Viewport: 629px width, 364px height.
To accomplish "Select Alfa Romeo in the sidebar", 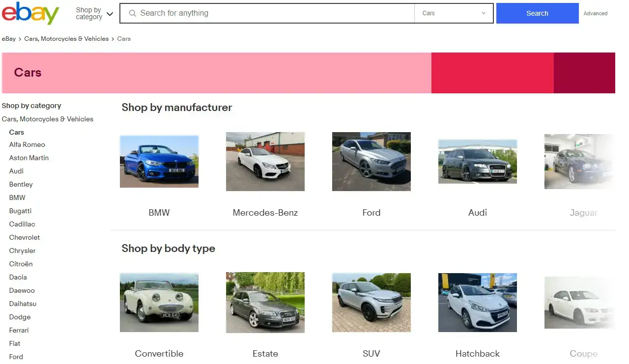I will point(27,144).
